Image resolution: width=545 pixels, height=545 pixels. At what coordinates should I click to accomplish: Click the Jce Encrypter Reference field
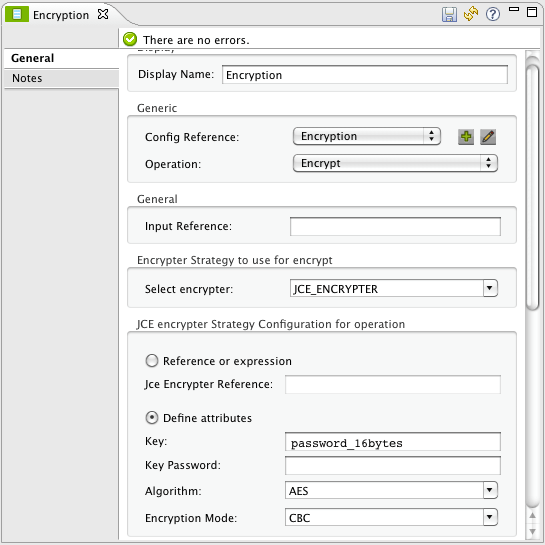tap(393, 384)
